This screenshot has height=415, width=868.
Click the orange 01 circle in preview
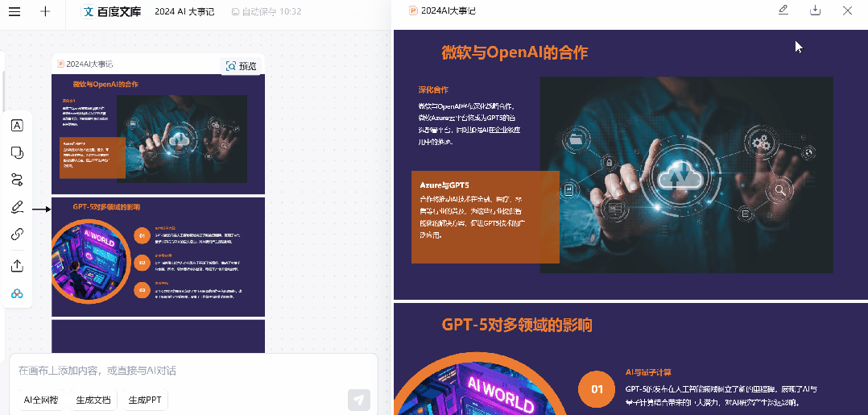click(x=597, y=389)
